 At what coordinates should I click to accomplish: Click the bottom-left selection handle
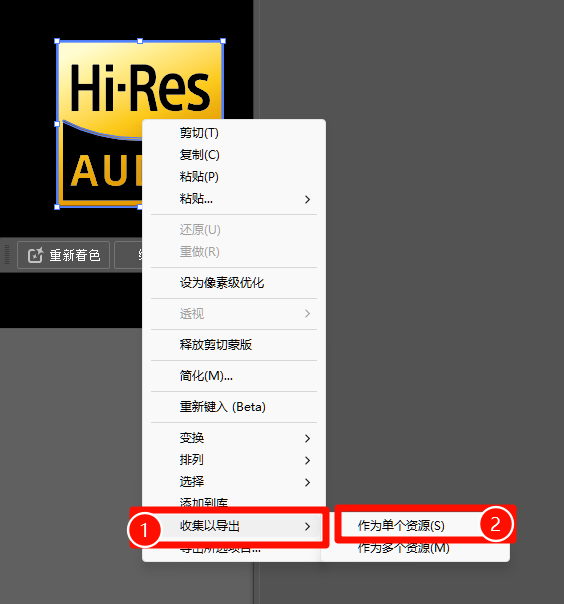pos(57,207)
